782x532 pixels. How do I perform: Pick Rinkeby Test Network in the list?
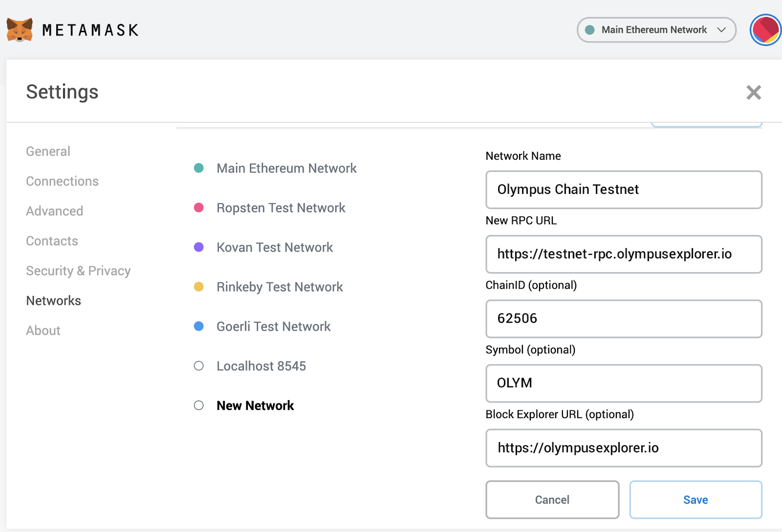[280, 287]
